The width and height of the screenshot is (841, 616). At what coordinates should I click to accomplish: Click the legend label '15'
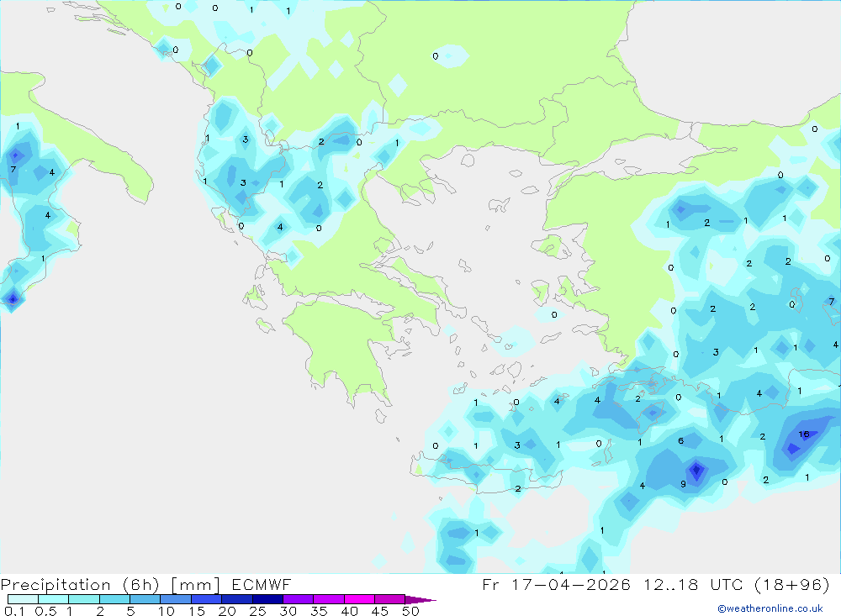click(197, 611)
